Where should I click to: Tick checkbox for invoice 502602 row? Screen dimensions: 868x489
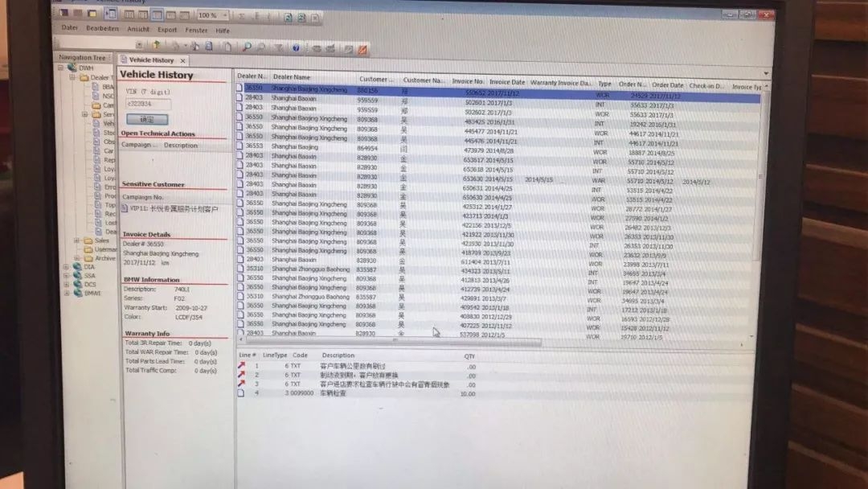(x=240, y=107)
